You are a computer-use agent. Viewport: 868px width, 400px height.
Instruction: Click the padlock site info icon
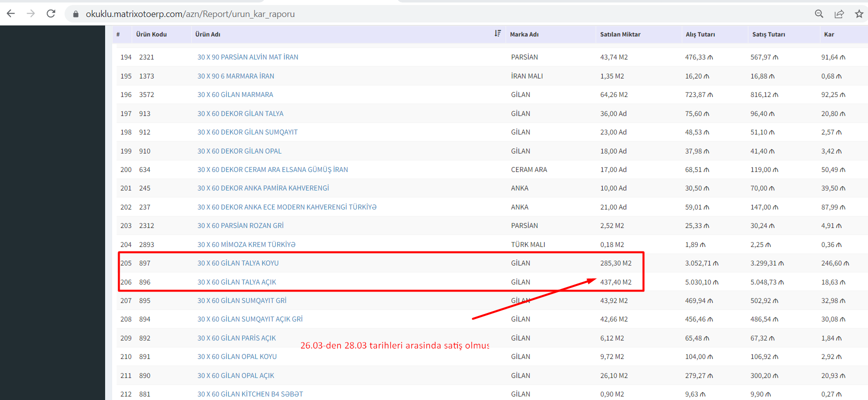[76, 14]
